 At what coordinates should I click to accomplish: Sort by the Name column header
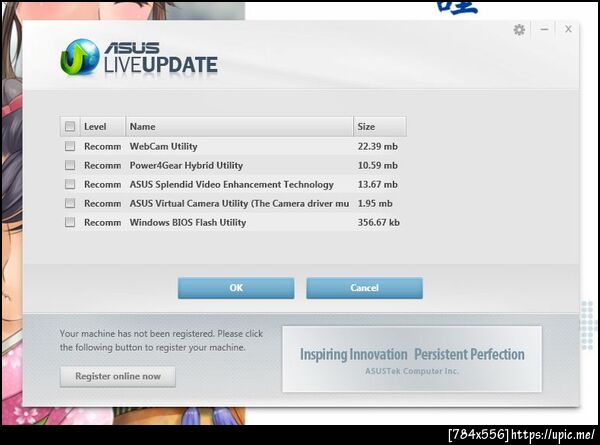[x=239, y=127]
